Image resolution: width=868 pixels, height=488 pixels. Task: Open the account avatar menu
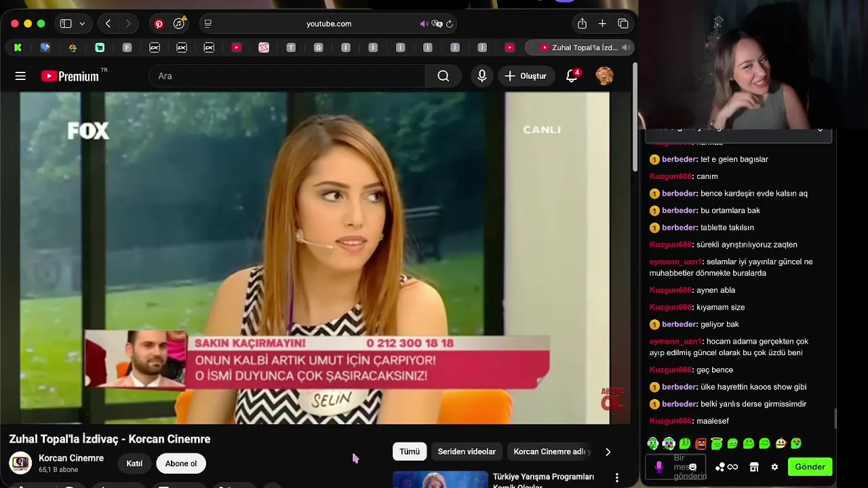[x=604, y=76]
